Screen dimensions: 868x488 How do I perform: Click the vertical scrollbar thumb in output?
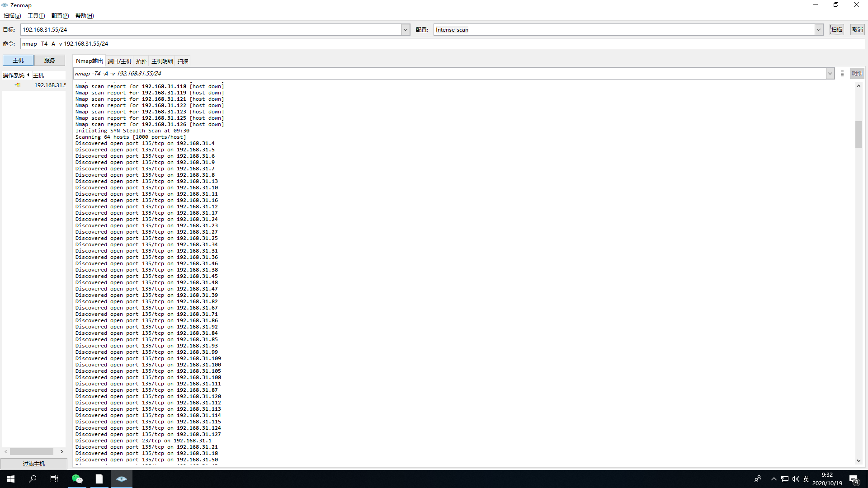click(x=859, y=134)
